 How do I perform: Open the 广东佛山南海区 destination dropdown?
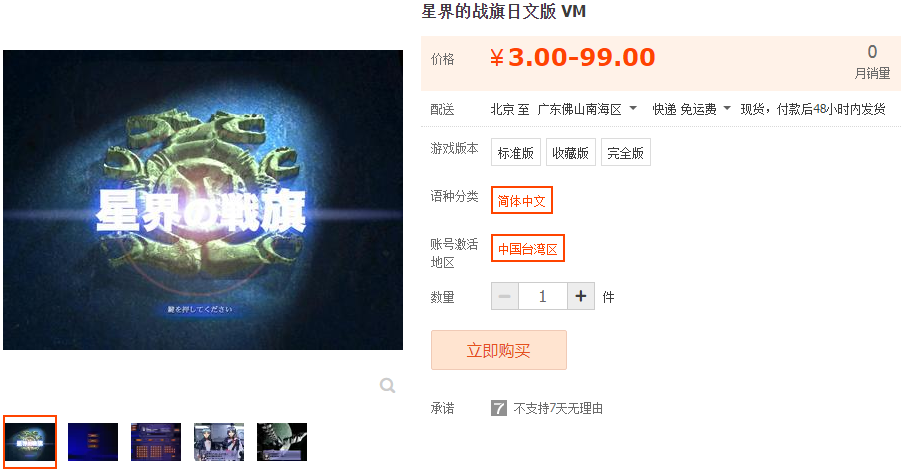[586, 109]
